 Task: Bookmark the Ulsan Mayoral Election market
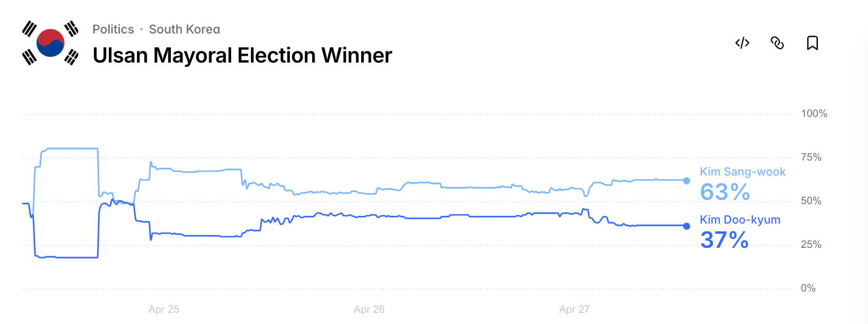[812, 43]
